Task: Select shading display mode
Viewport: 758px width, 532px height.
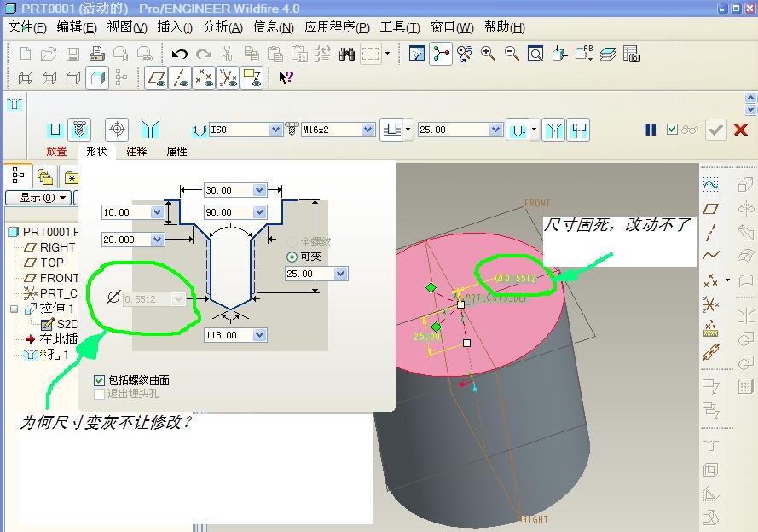Action: point(97,78)
